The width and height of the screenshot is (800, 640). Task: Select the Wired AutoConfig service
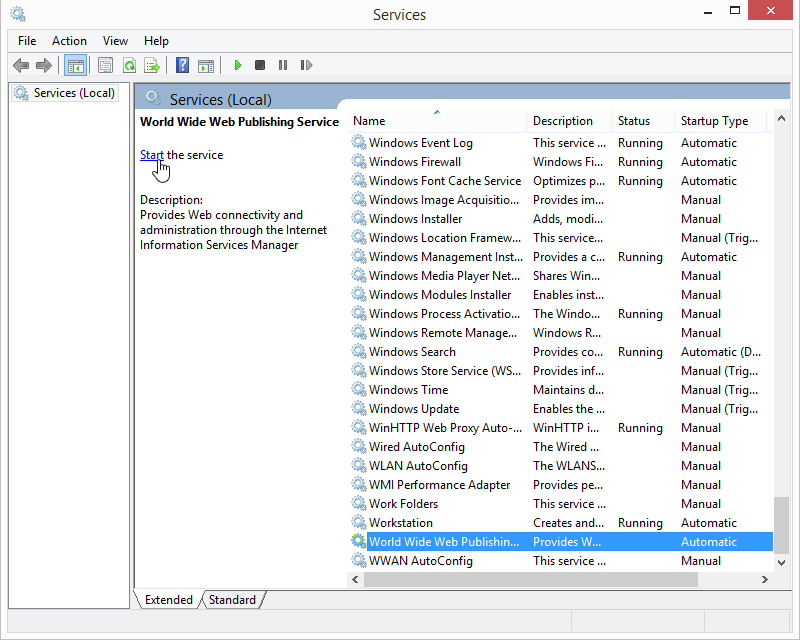tap(560, 447)
